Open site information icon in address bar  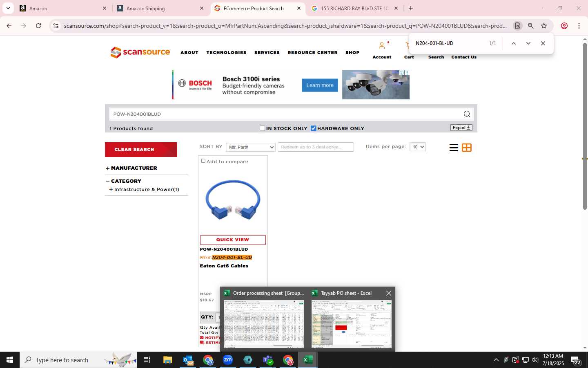tap(56, 26)
